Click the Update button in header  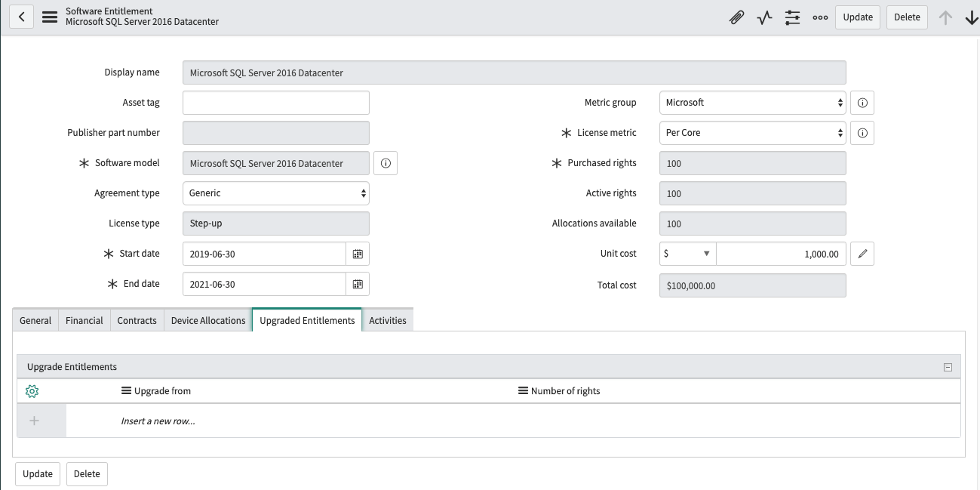(858, 17)
